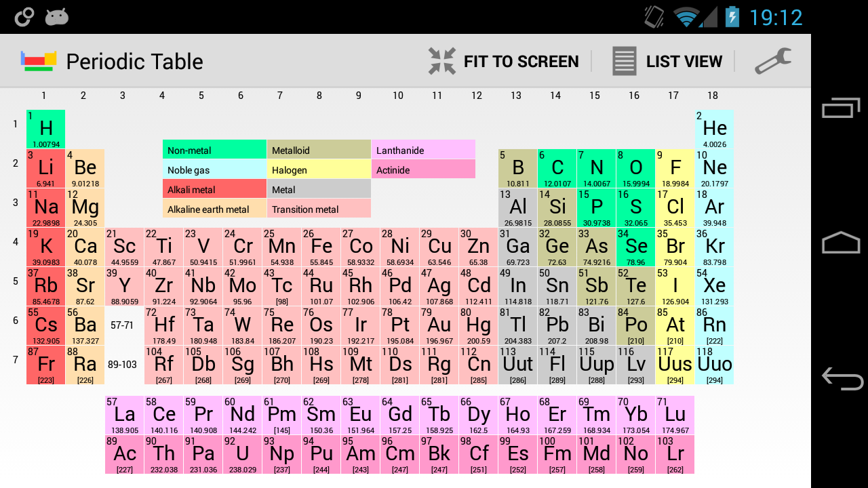
Task: Open List View using its list icon
Action: click(x=623, y=61)
